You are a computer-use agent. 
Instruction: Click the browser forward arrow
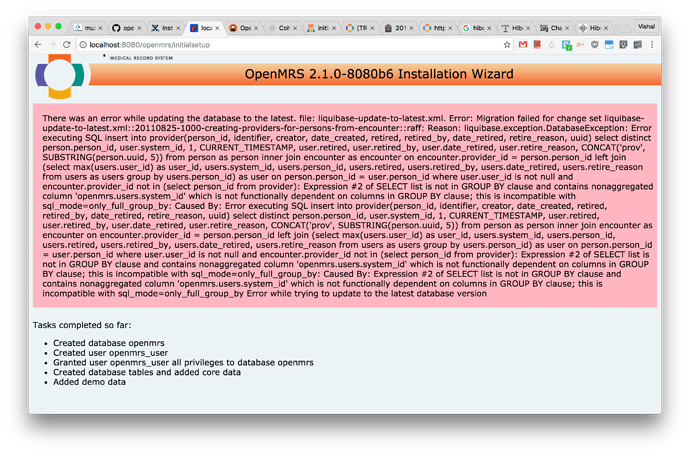52,44
